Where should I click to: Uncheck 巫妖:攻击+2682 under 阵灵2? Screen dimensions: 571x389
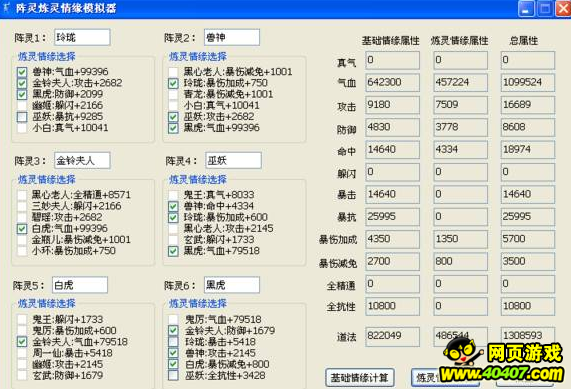point(173,117)
